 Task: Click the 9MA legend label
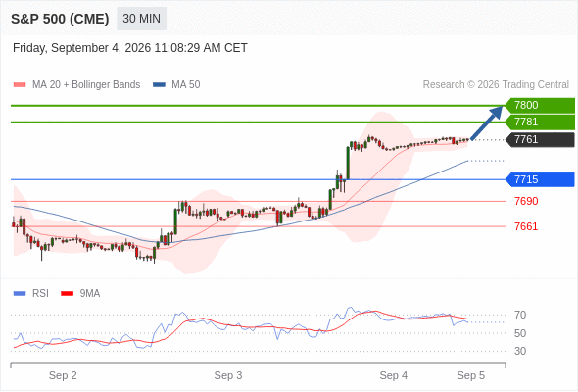coord(90,294)
